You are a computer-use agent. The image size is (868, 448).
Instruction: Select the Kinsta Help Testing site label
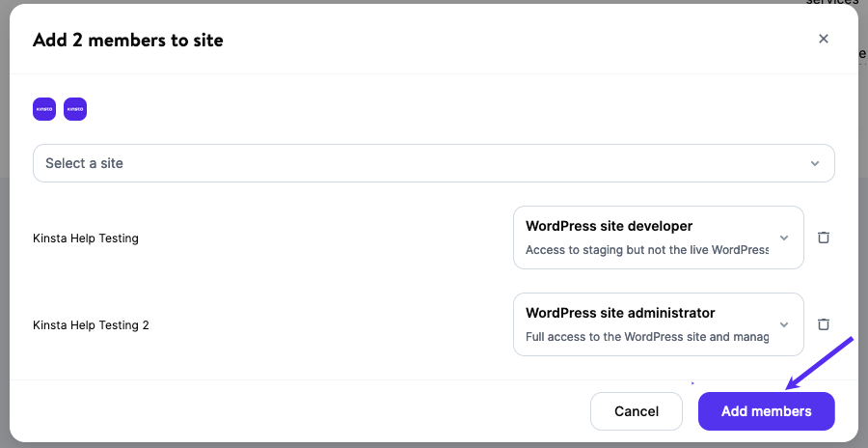(x=85, y=238)
